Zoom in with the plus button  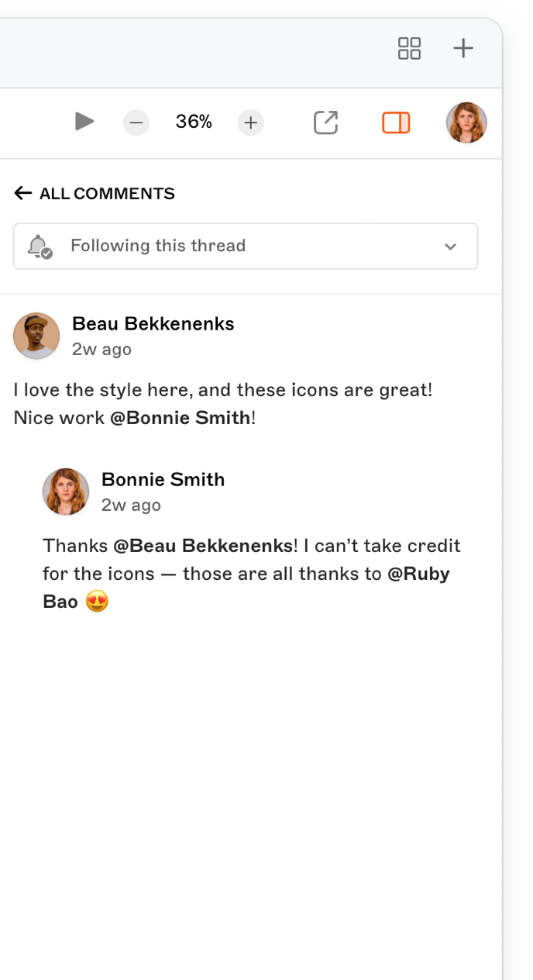click(250, 122)
